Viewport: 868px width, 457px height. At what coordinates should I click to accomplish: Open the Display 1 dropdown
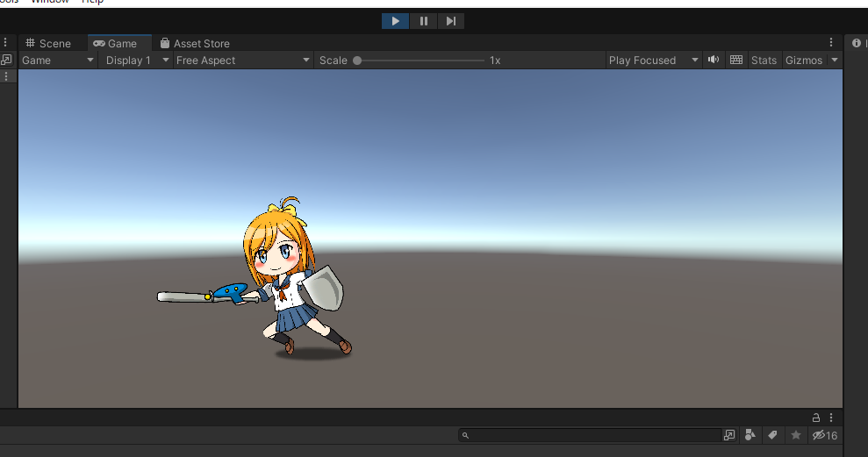pyautogui.click(x=137, y=61)
